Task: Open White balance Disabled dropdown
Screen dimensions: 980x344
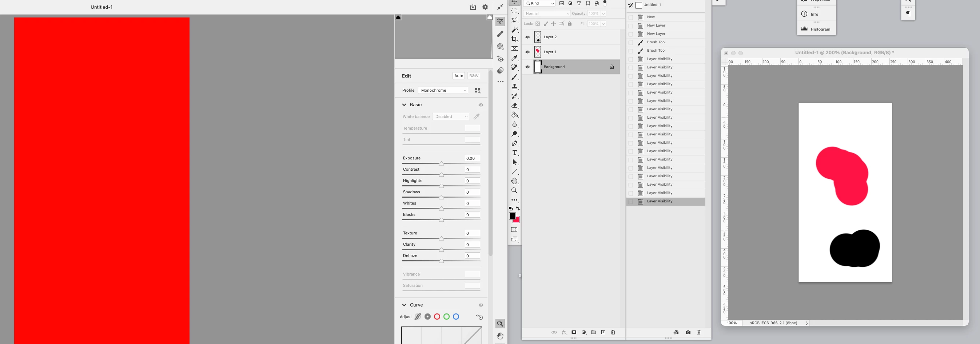Action: pos(450,116)
